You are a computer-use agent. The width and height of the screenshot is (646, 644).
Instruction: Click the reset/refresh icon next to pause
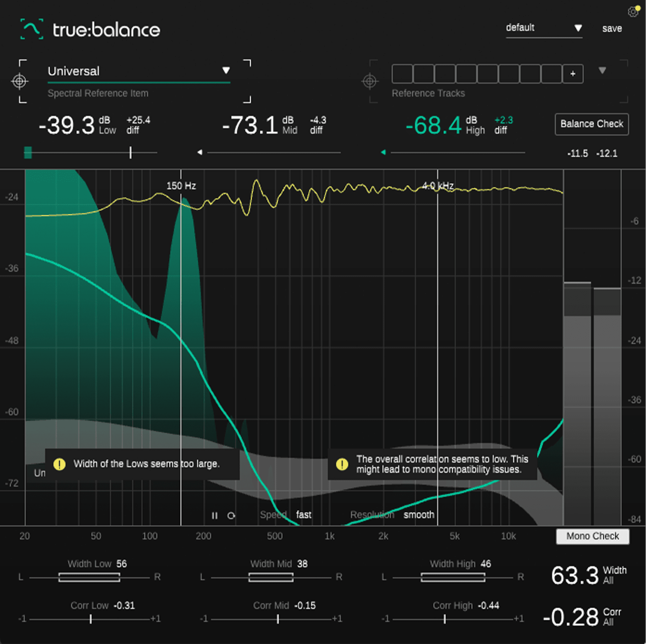[232, 516]
